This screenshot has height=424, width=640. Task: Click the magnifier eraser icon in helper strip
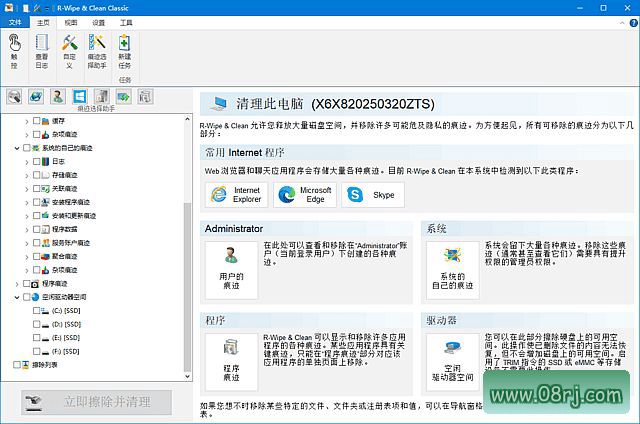14,97
